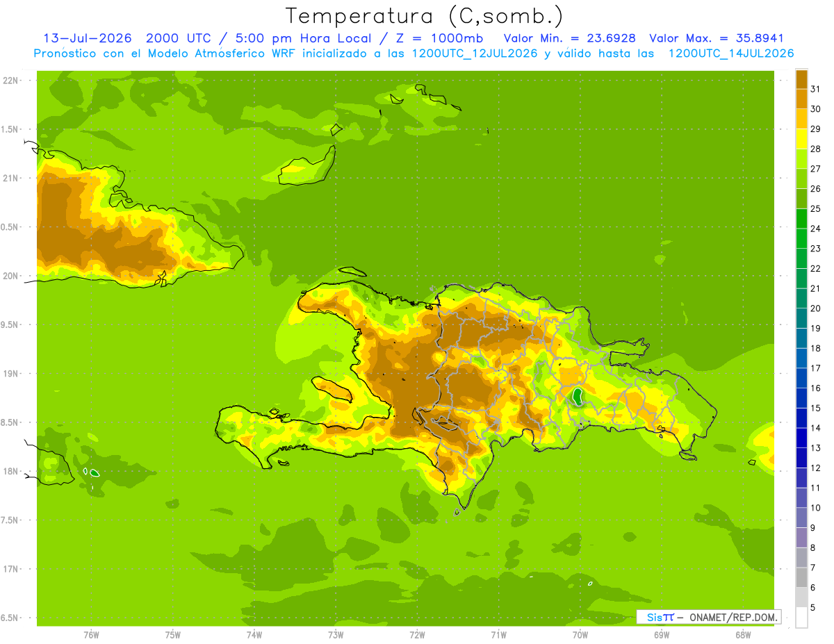
Task: Pick the purple legend swatch between 10 and 11
Action: pyautogui.click(x=801, y=497)
